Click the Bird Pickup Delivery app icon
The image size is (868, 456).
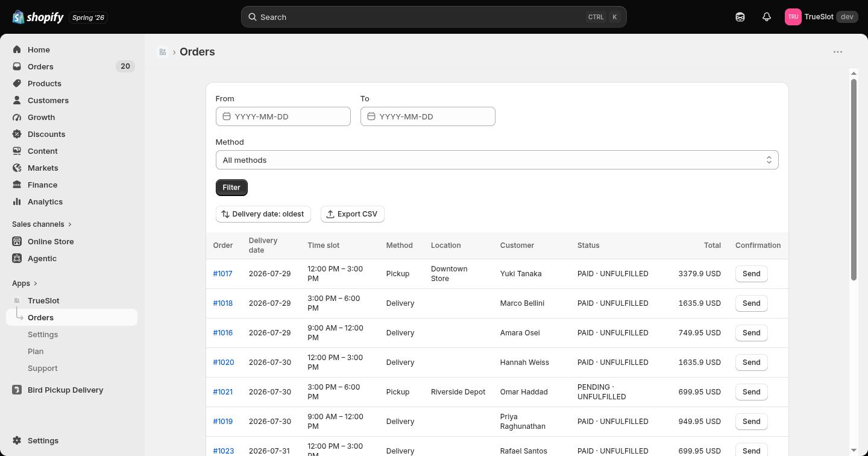point(17,390)
